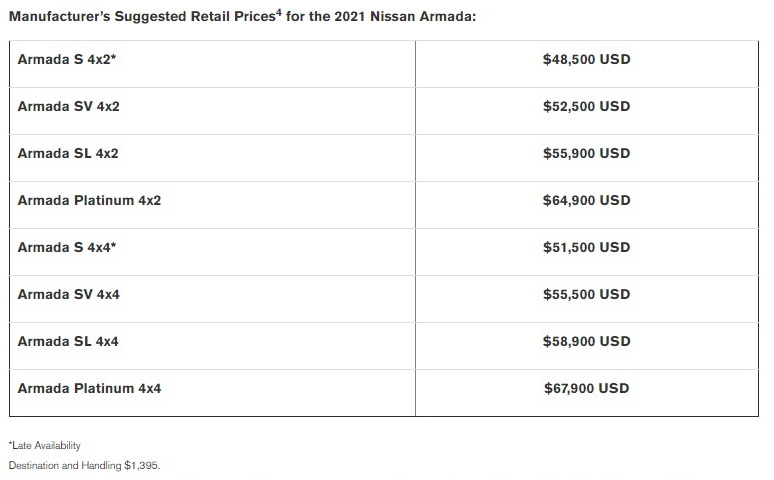
Task: Click the $52,500 USD price
Action: [586, 106]
